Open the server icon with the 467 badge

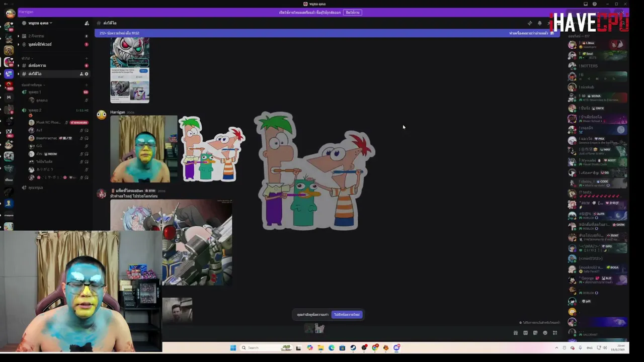point(9,86)
